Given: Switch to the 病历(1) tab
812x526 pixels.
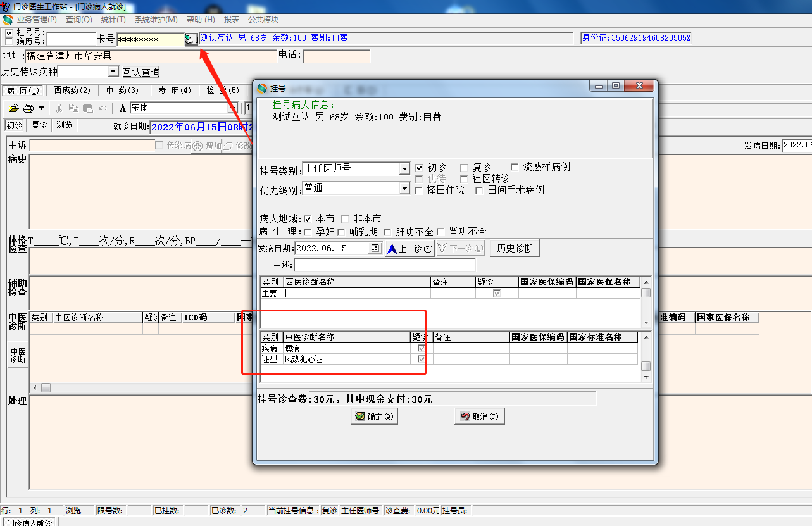Looking at the screenshot, I should [x=23, y=91].
